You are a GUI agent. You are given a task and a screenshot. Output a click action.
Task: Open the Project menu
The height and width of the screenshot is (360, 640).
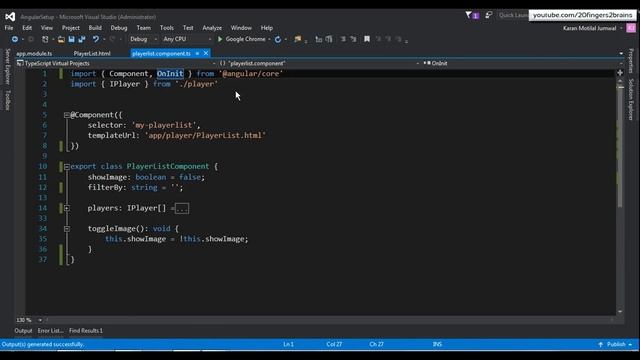[x=71, y=28]
